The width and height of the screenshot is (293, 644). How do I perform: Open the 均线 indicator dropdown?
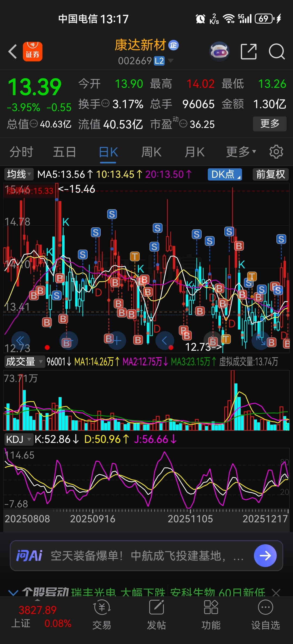(x=19, y=174)
